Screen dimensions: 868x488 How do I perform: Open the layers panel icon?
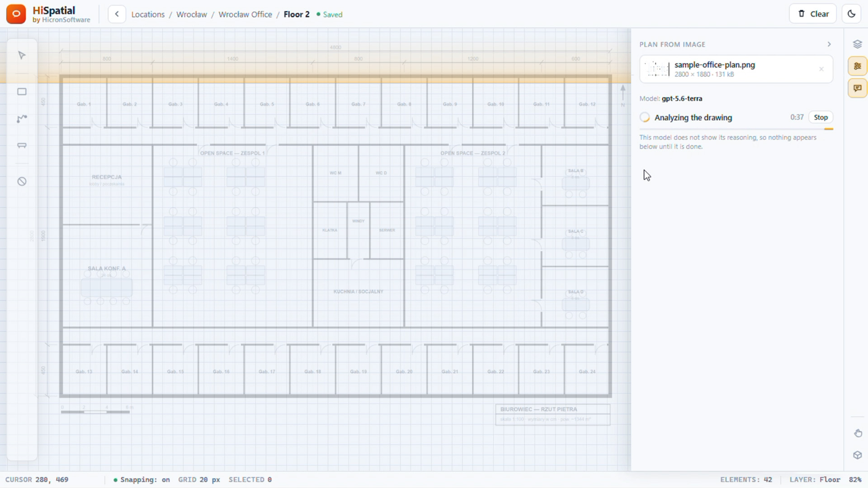[857, 44]
